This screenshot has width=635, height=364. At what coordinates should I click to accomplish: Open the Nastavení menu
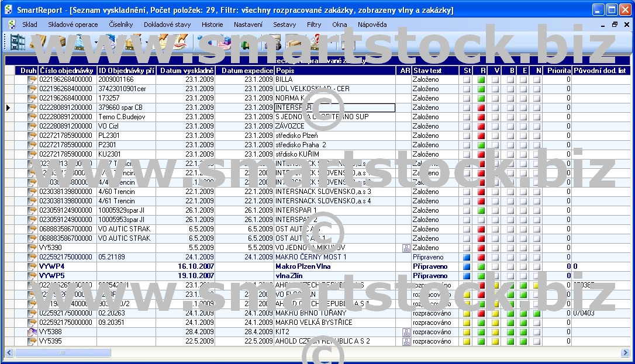pyautogui.click(x=248, y=25)
